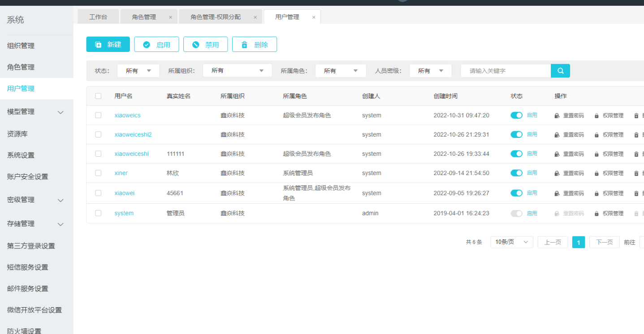
Task: Click reset password key icon for xiaoweics
Action: pos(557,116)
